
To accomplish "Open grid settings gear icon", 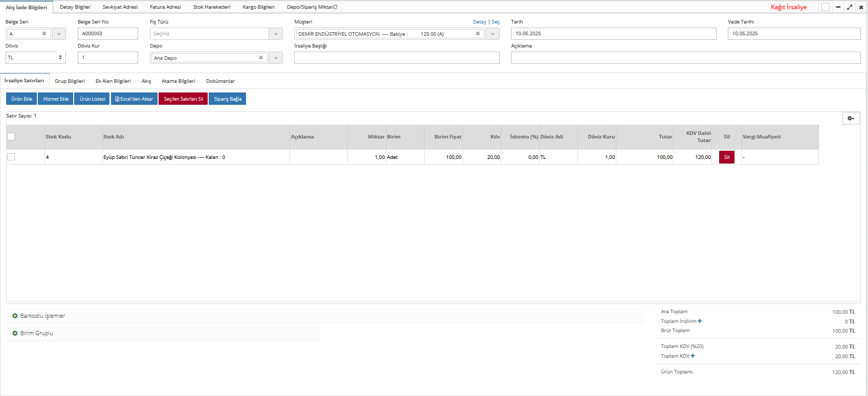I will coord(851,119).
